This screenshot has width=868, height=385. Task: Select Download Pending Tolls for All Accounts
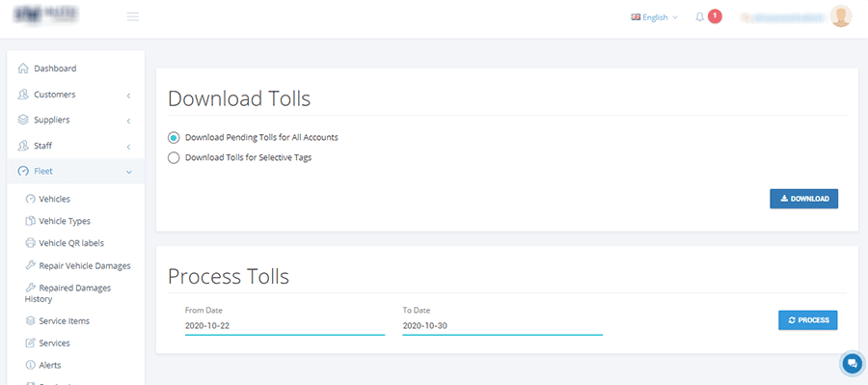(x=174, y=137)
